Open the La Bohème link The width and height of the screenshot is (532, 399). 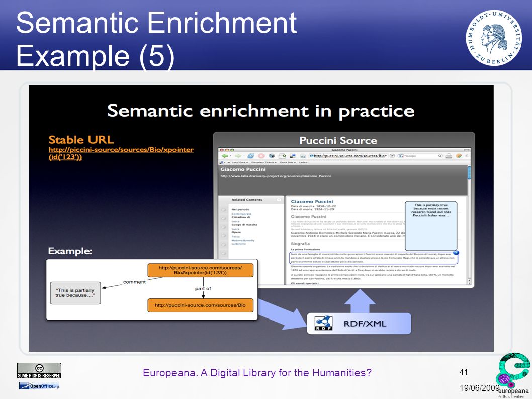[238, 244]
